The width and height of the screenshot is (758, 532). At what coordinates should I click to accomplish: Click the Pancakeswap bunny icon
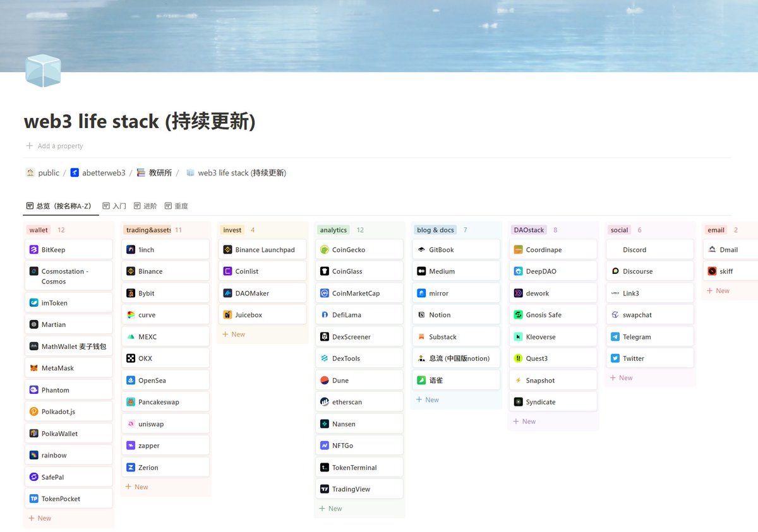click(131, 402)
